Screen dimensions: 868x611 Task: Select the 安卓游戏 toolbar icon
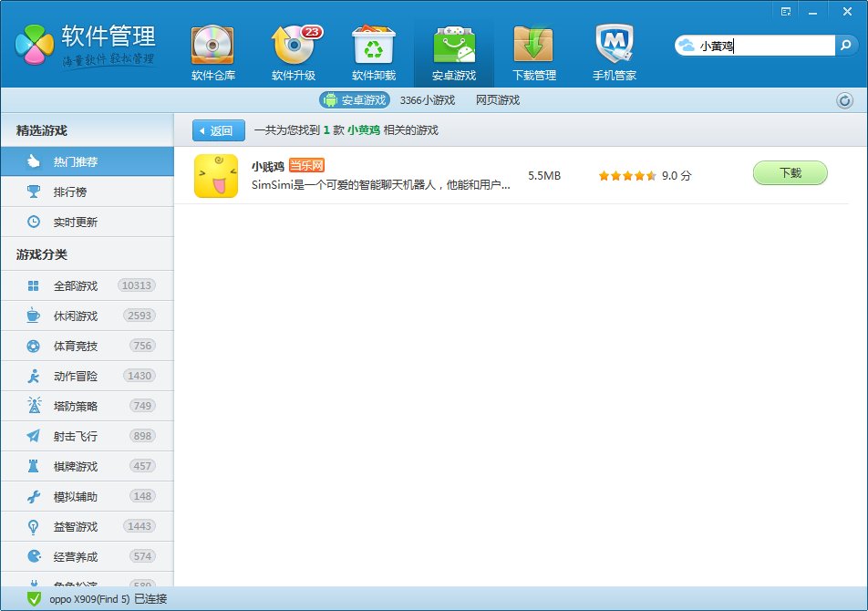click(x=453, y=52)
